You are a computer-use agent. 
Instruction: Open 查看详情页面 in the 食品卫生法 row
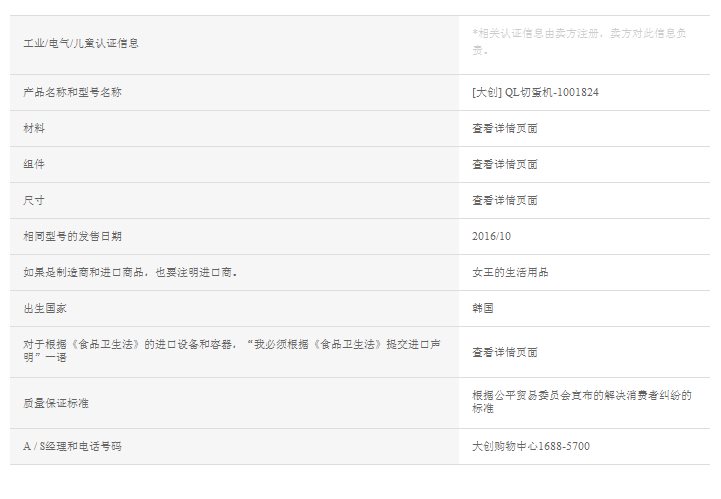click(504, 352)
